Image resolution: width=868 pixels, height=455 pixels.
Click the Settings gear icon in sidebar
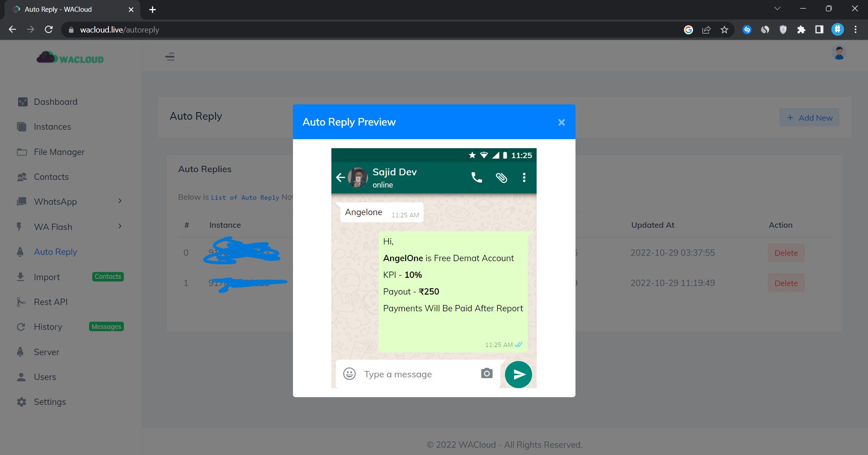point(21,402)
